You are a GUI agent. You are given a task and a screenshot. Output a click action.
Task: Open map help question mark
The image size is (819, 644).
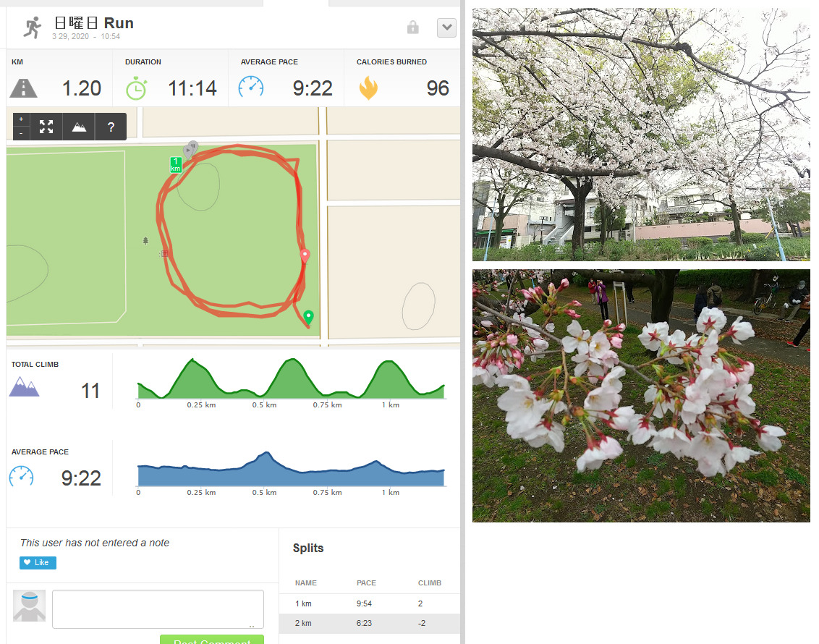(x=111, y=127)
